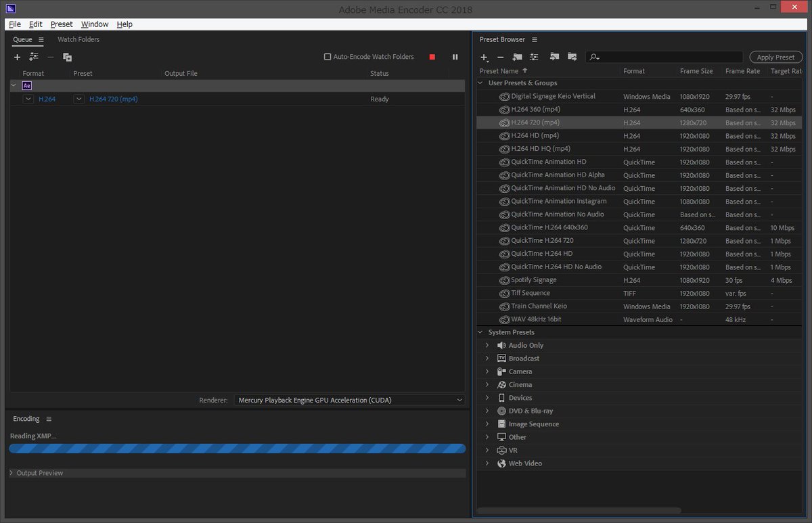
Task: Collapse User Presets & Groups section
Action: click(481, 83)
